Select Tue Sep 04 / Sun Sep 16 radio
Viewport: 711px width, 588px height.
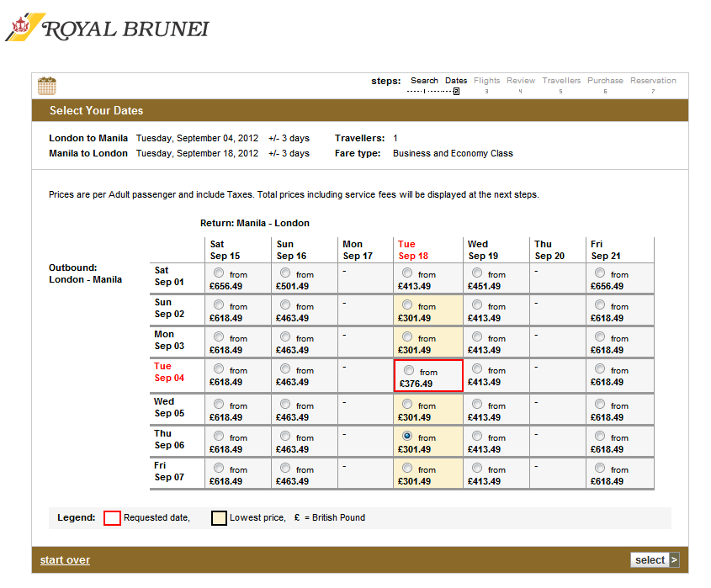tap(284, 368)
